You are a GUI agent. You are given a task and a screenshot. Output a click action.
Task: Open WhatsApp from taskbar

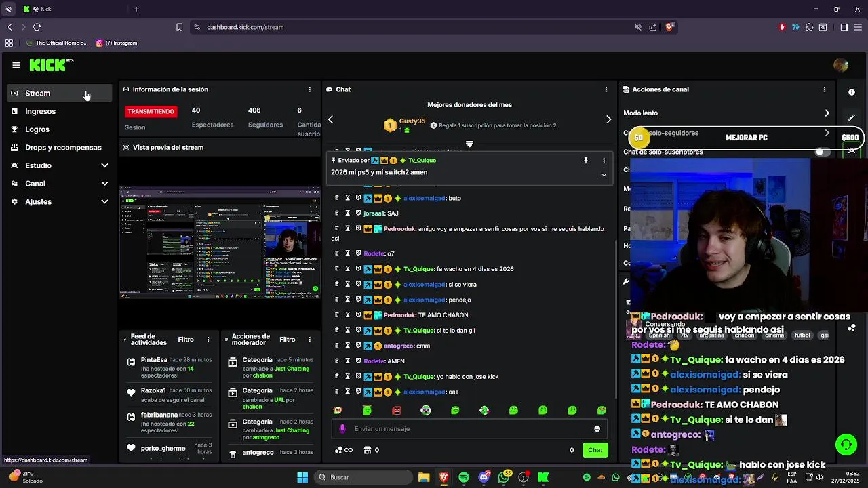click(504, 477)
